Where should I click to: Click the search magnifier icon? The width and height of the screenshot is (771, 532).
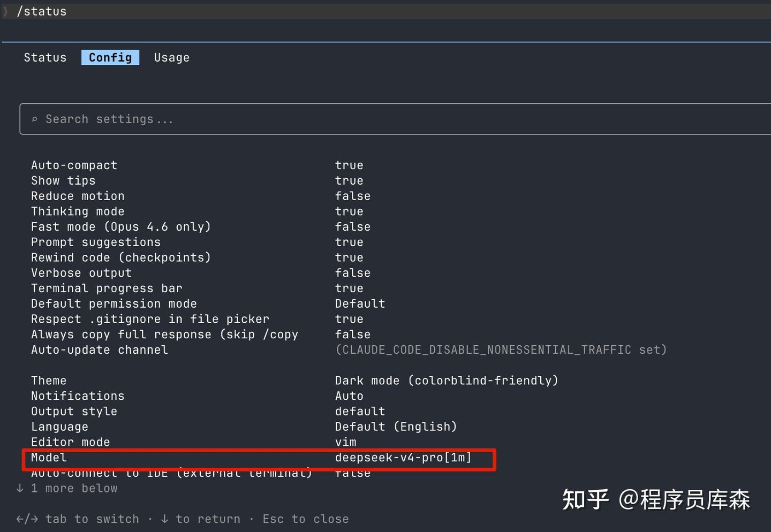34,119
